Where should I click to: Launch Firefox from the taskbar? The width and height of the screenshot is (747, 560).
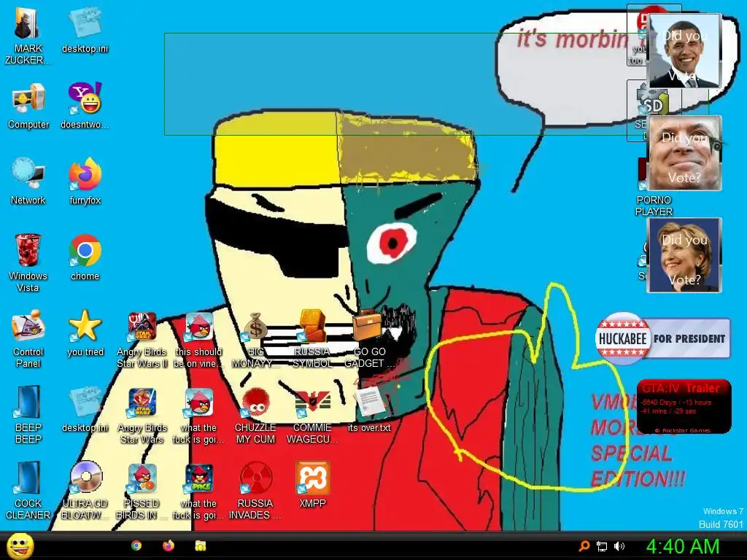tap(169, 545)
